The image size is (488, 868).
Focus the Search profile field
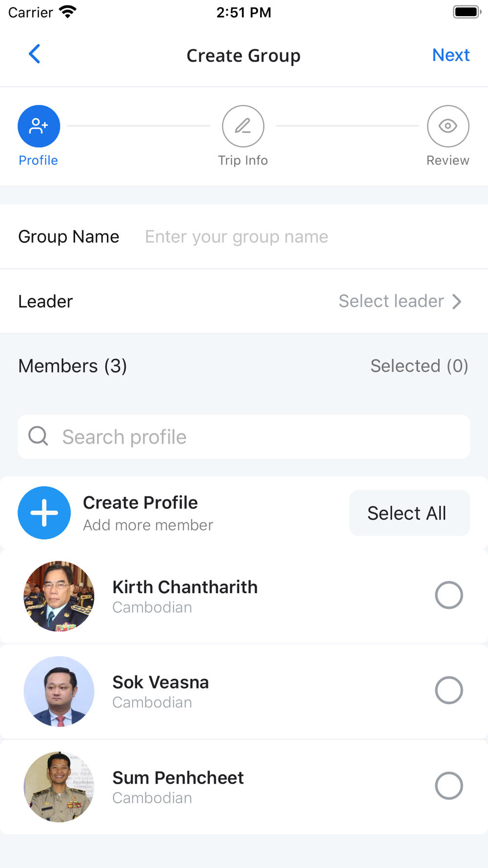click(x=244, y=437)
